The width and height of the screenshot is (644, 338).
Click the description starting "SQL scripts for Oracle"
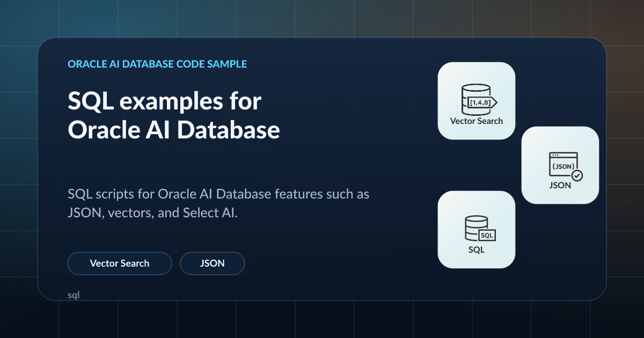coord(218,203)
